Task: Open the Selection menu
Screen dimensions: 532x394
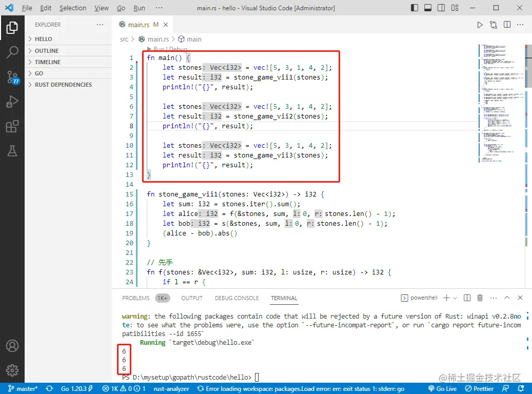Action: point(73,8)
